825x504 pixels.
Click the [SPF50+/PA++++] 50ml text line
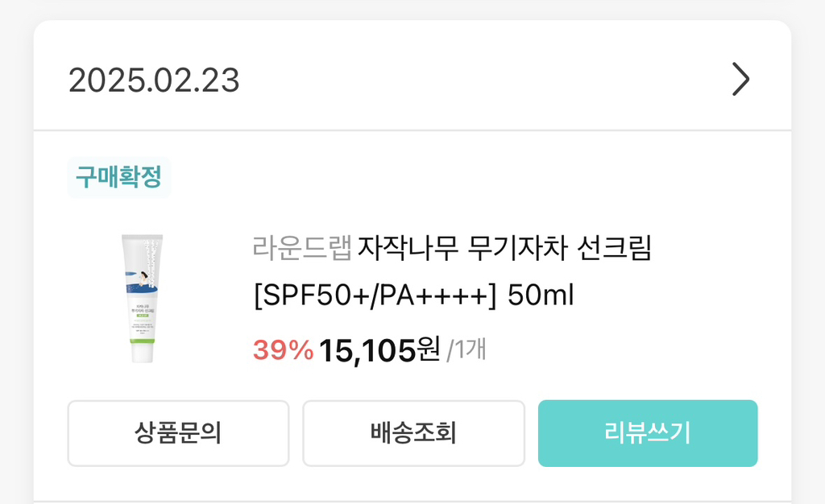(412, 296)
